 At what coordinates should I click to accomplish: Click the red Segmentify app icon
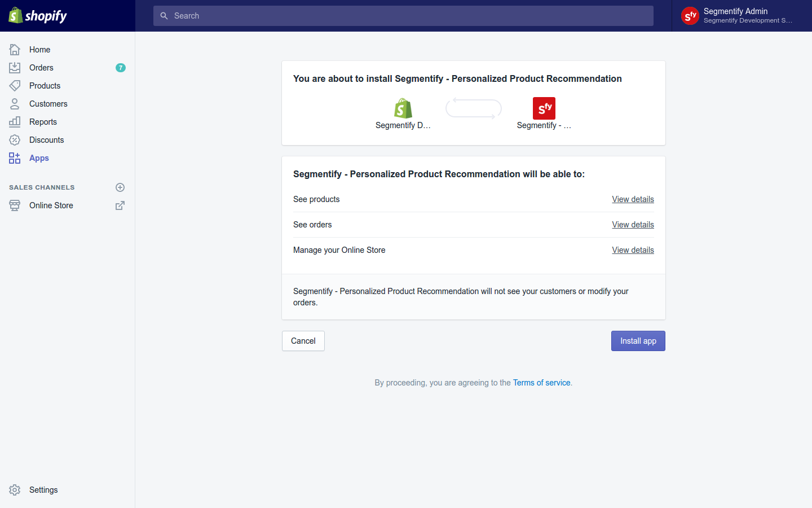click(544, 108)
